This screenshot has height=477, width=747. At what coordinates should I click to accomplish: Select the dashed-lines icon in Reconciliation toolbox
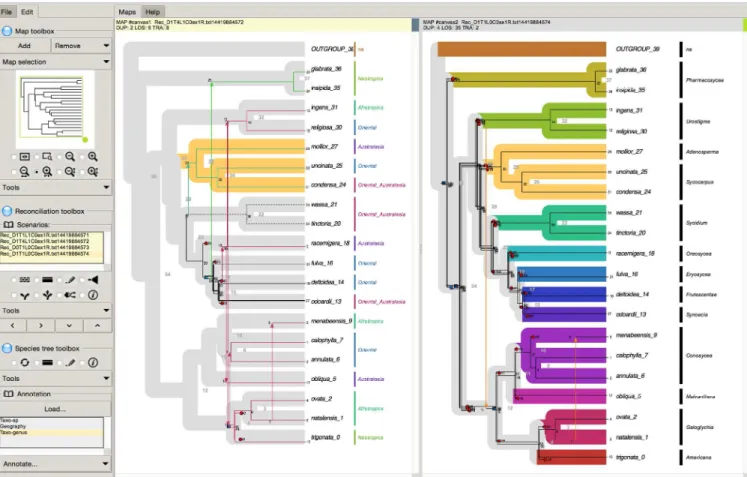(25, 280)
